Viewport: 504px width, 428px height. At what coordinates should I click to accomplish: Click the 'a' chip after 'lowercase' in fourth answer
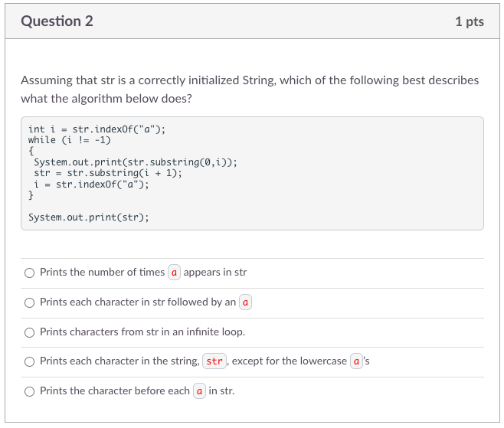click(356, 361)
